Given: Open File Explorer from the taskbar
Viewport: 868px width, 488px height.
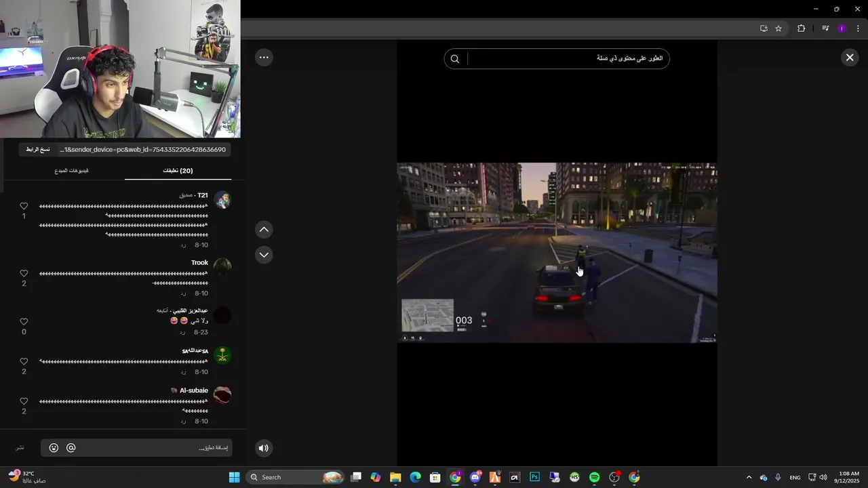Looking at the screenshot, I should click(395, 477).
